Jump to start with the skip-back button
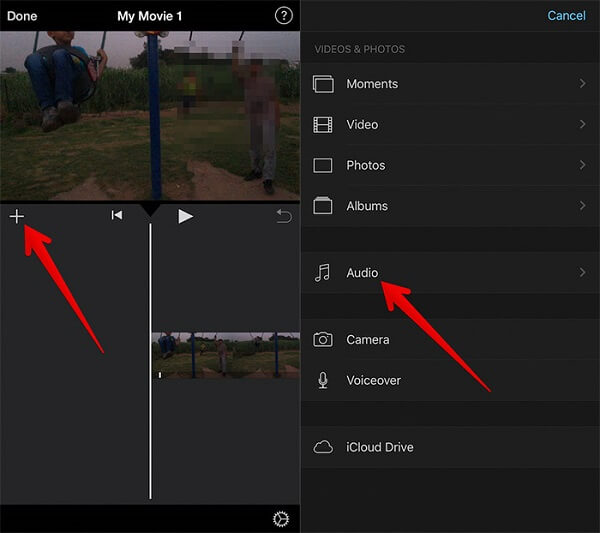The width and height of the screenshot is (600, 533). point(117,215)
